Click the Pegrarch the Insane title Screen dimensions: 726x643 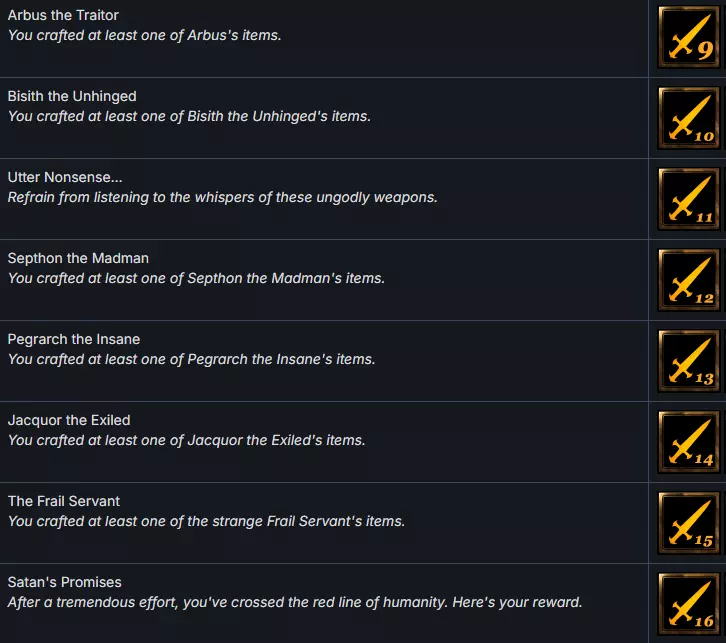pos(74,339)
